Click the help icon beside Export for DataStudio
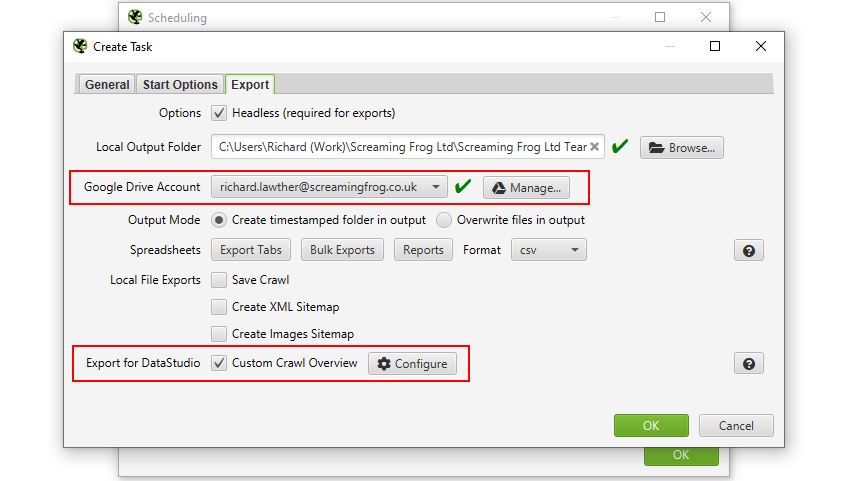 tap(749, 364)
